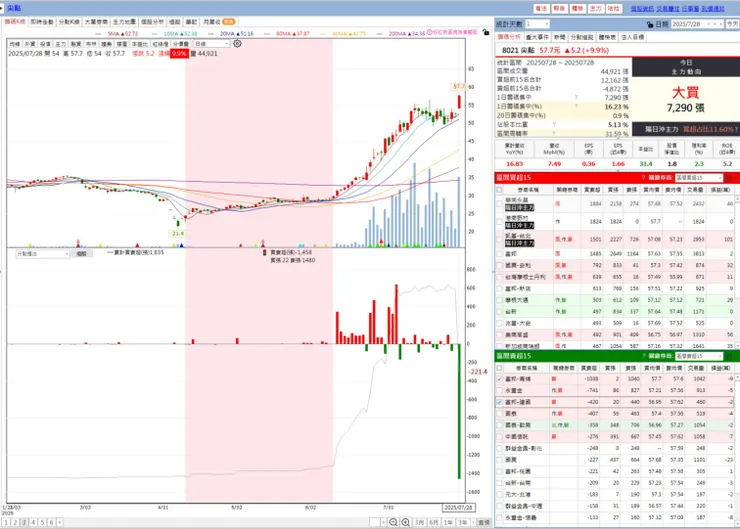Viewport: 740px width, 529px height.
Task: Click dropdown arrow after page 6 button
Action: coord(59,522)
